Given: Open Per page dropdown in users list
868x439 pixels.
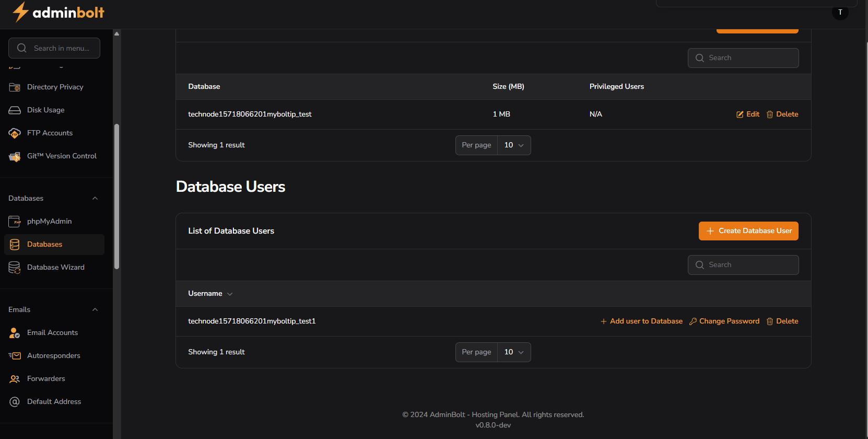Looking at the screenshot, I should [513, 352].
